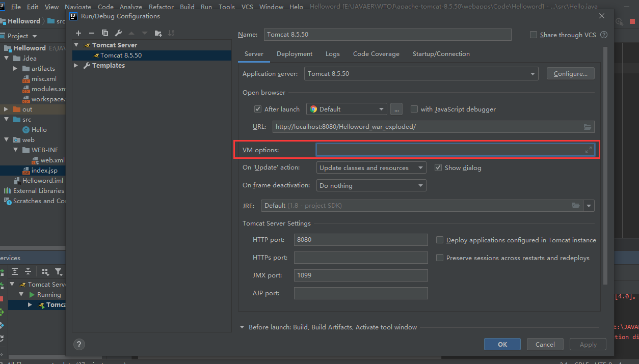Viewport: 639px width, 364px height.
Task: Click the dialog's vertical scrollbar
Action: [x=605, y=165]
